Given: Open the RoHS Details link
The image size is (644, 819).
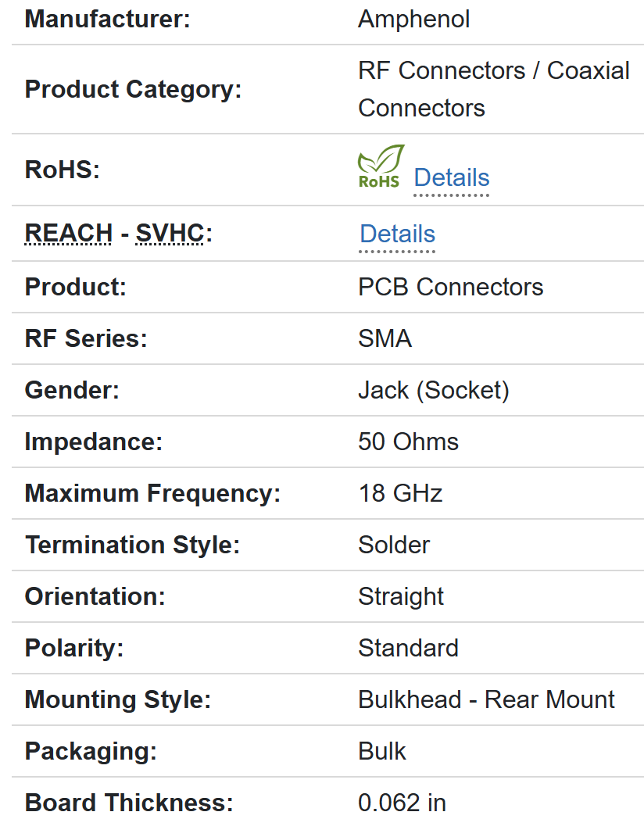Looking at the screenshot, I should point(451,178).
